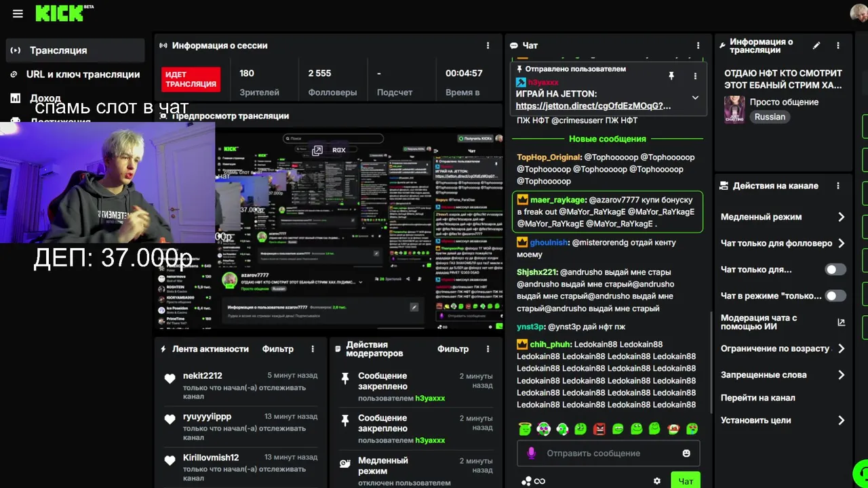Click in the Отправить сообщение input field
Image resolution: width=868 pixels, height=488 pixels.
tap(608, 453)
